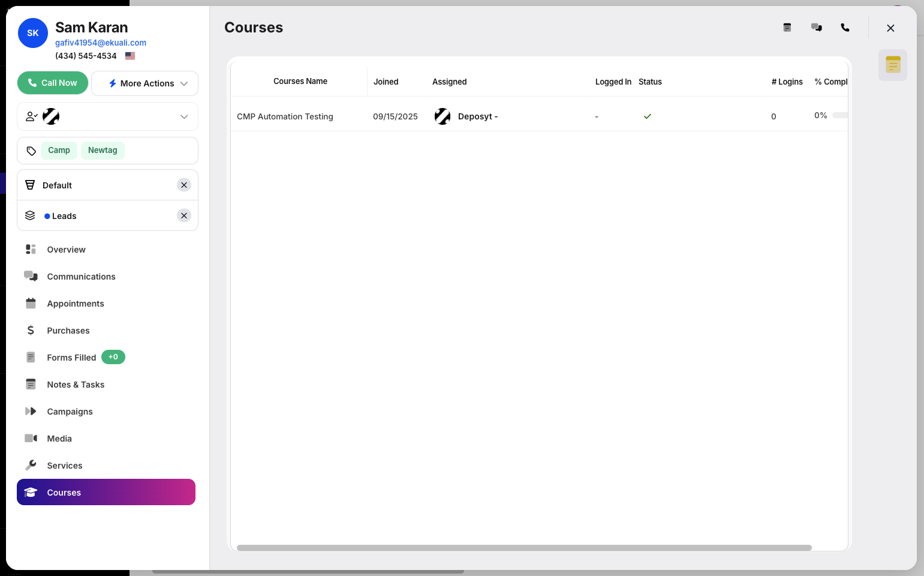Click the Notes & Tasks icon
The image size is (924, 576).
31,384
